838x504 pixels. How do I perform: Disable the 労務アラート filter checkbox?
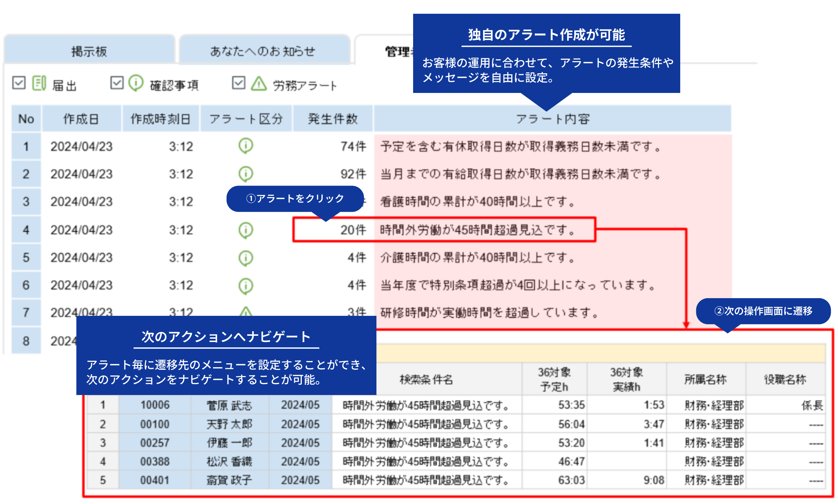(x=238, y=82)
